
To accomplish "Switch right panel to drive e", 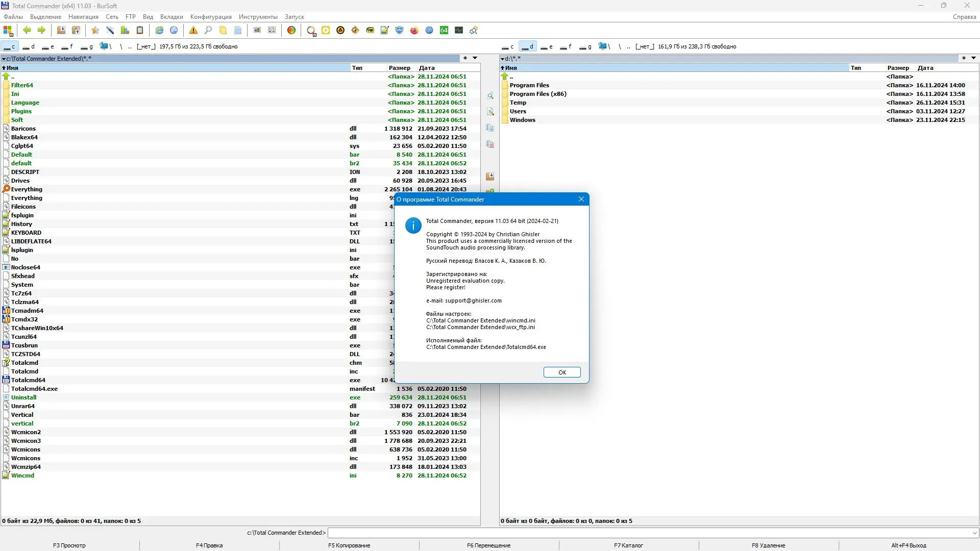I will pyautogui.click(x=547, y=46).
